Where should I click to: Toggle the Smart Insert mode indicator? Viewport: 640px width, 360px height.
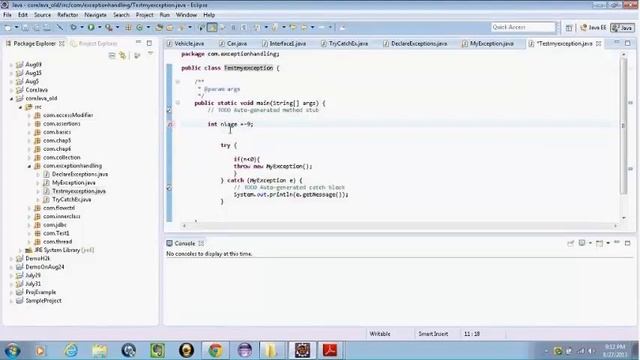point(433,333)
